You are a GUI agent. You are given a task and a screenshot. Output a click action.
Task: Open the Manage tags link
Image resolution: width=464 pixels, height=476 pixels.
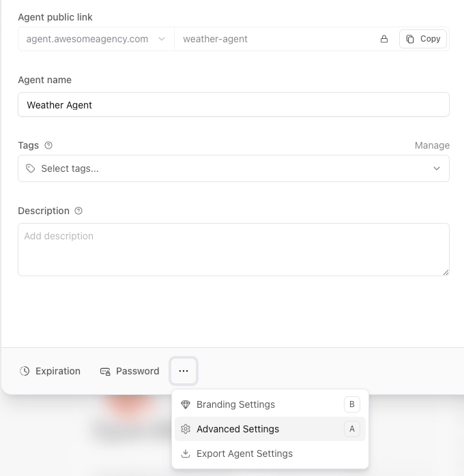pyautogui.click(x=432, y=145)
